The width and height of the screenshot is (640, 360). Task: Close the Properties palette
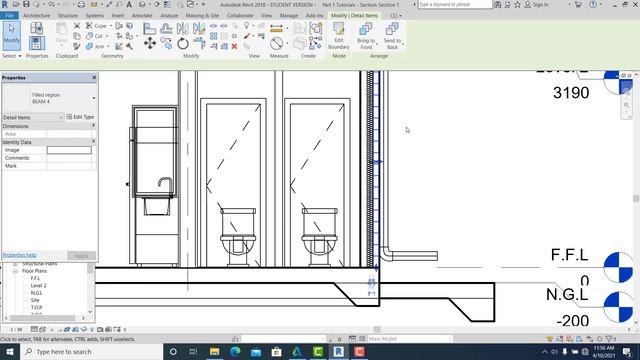94,78
